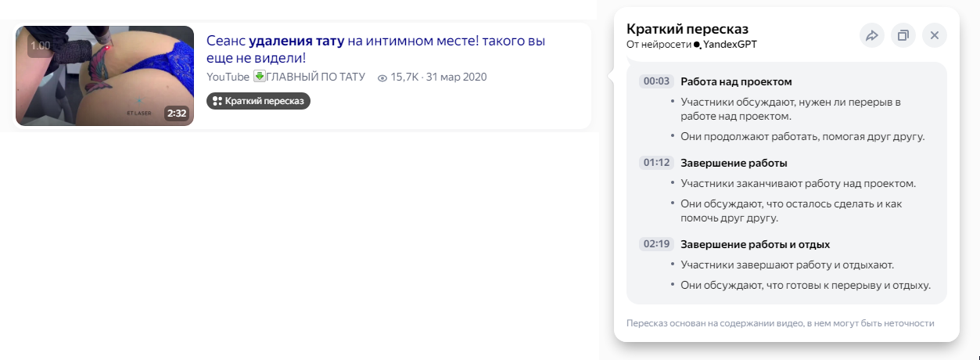Close the Краткий пересказ panel
980x360 pixels.
tap(935, 35)
